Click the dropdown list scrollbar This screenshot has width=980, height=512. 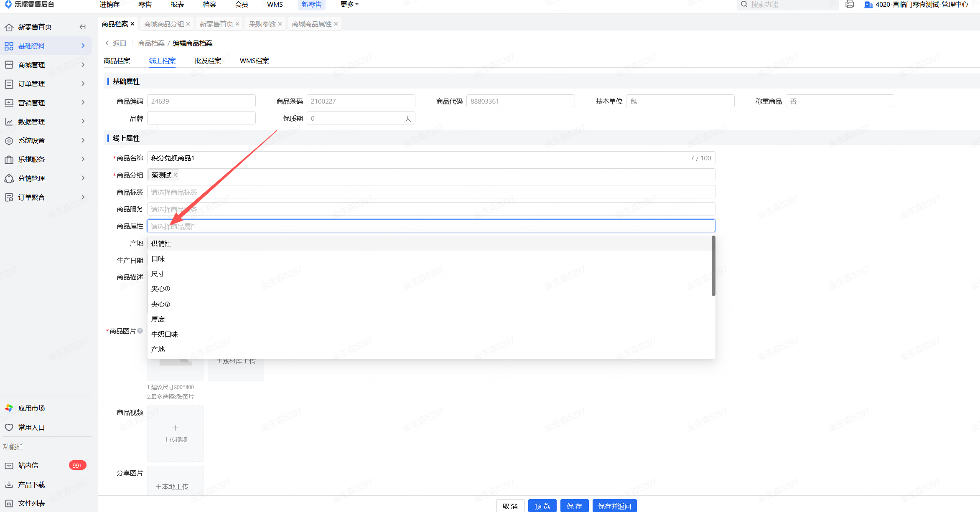point(713,266)
